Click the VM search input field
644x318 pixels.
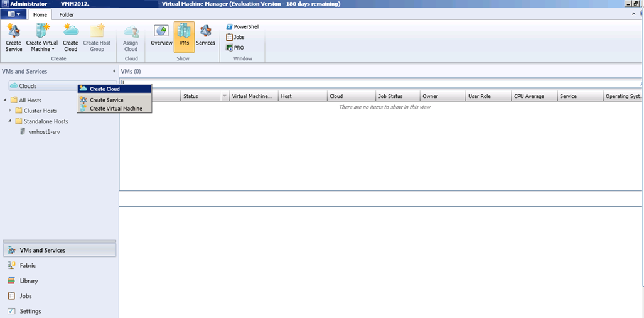pyautogui.click(x=380, y=84)
